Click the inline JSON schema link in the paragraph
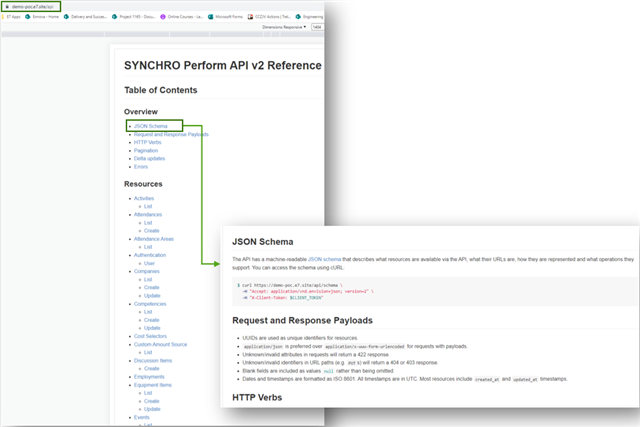Screen dimensions: 640x427 click(324, 259)
